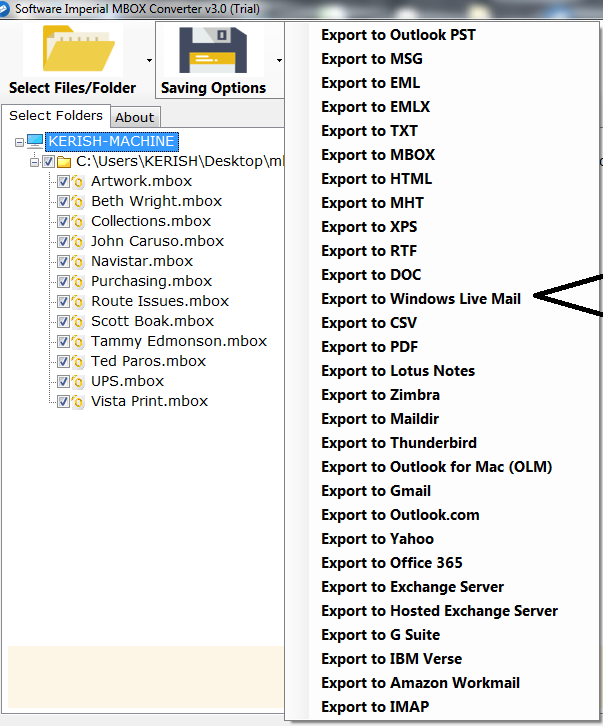Viewport: 603px width, 726px height.
Task: Uncheck the Purchasing.mbox checkbox
Action: tap(63, 282)
